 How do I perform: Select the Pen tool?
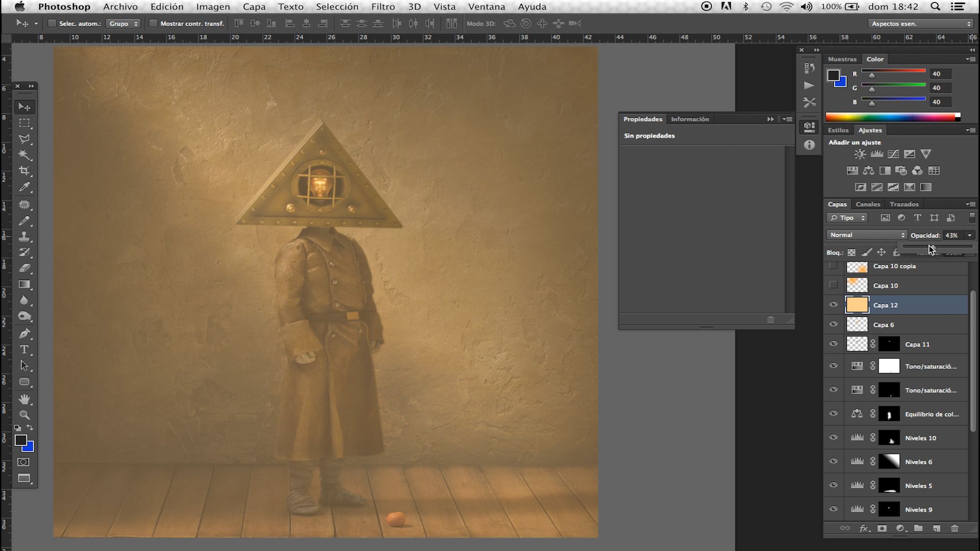coord(24,334)
